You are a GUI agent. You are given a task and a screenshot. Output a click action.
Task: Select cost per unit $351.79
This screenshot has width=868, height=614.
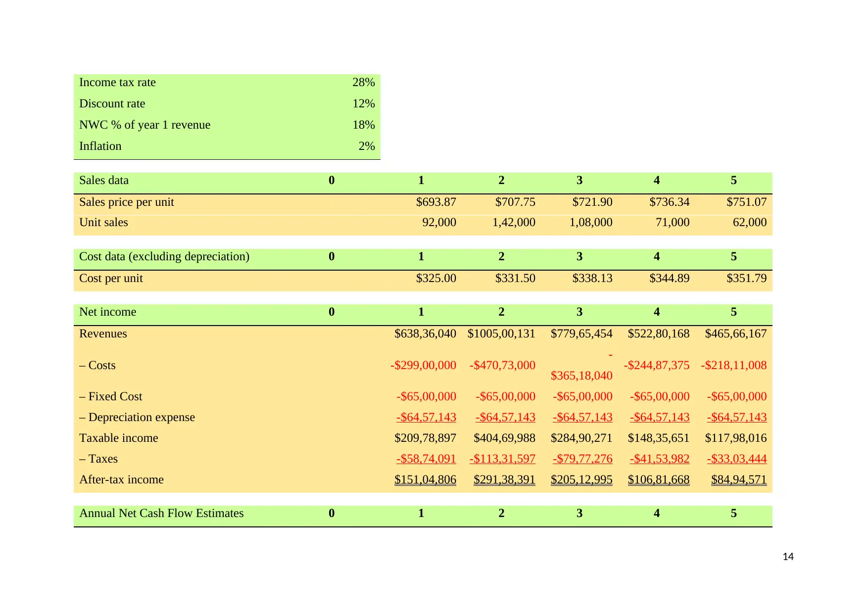click(746, 278)
